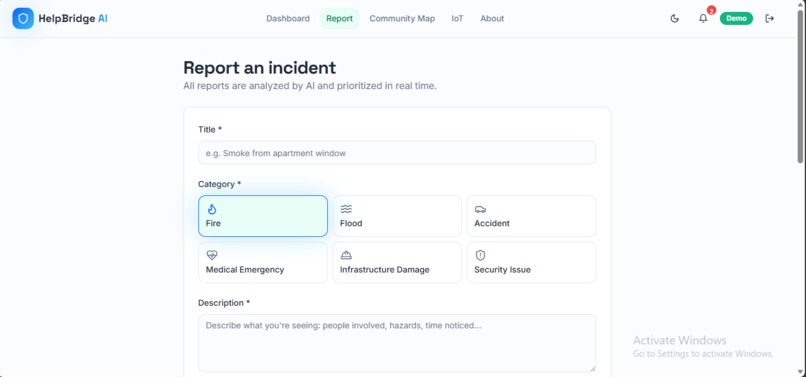This screenshot has height=377, width=806.
Task: Select the Medical Emergency category card
Action: point(263,262)
